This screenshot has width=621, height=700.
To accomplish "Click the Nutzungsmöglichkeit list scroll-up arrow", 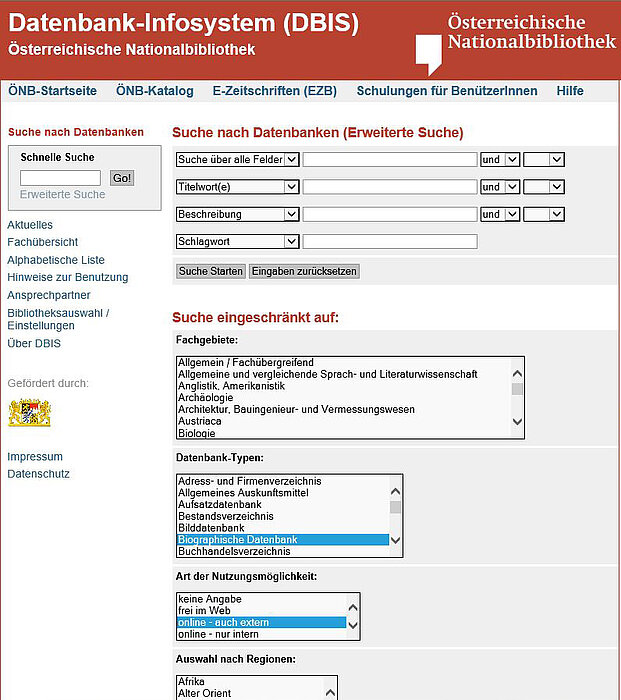I will (353, 608).
